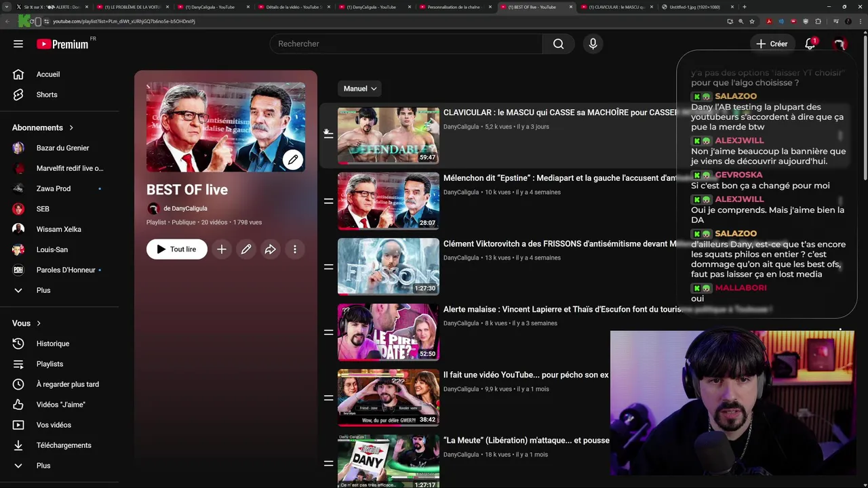
Task: Click the Tout lire play button
Action: click(177, 249)
